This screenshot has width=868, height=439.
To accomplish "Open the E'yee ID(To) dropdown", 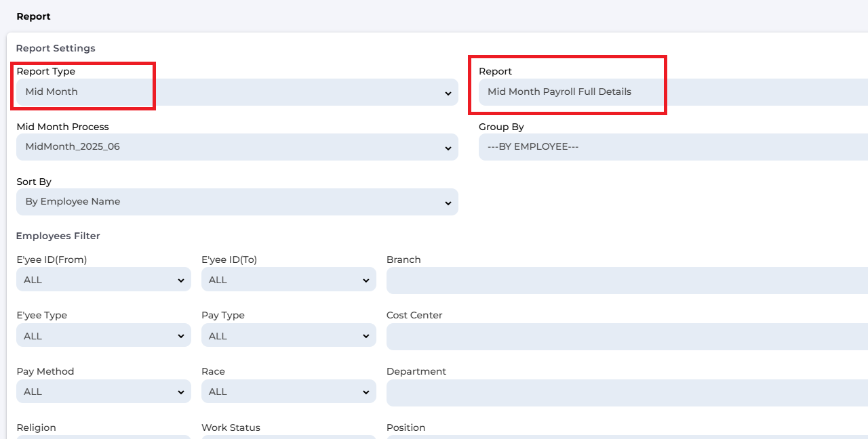I will click(288, 280).
